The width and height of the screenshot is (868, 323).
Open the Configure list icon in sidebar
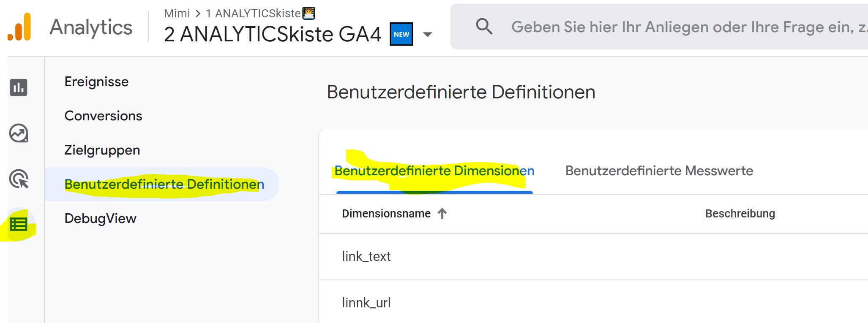tap(19, 224)
